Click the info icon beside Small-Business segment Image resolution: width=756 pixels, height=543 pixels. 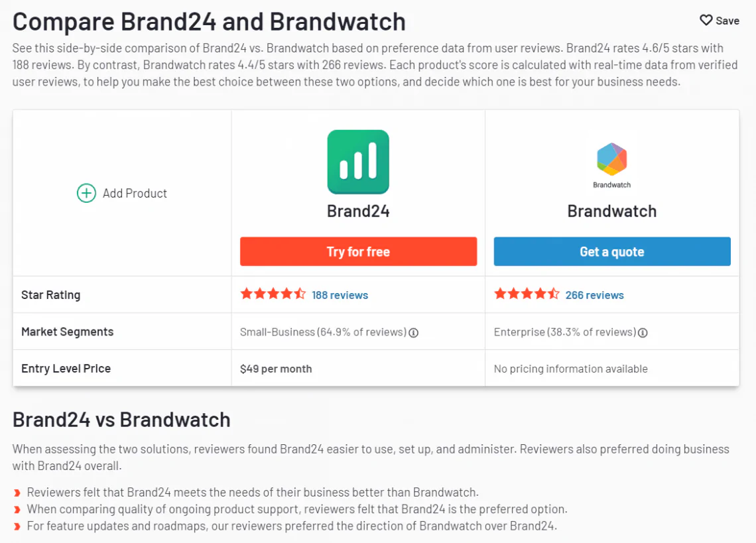click(x=414, y=333)
